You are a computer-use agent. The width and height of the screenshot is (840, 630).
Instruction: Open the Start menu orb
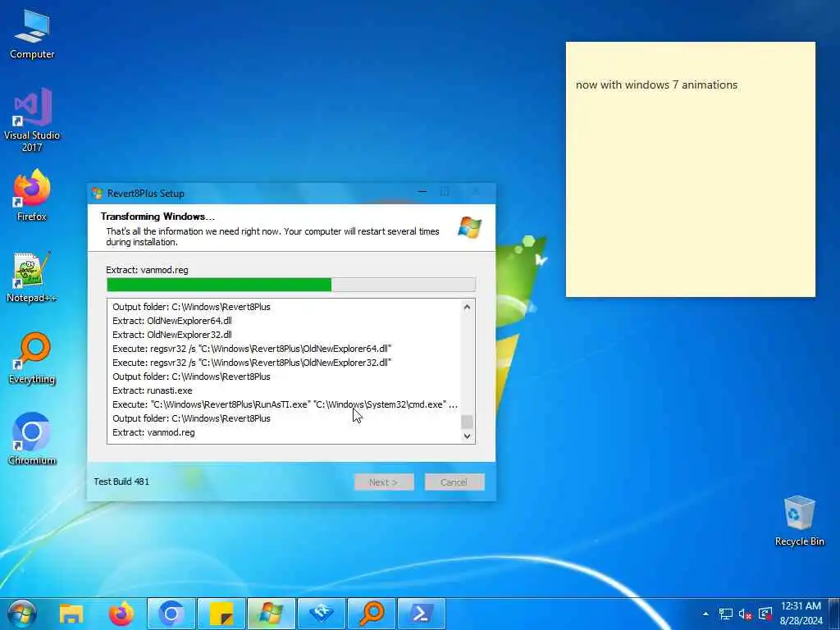tap(22, 614)
